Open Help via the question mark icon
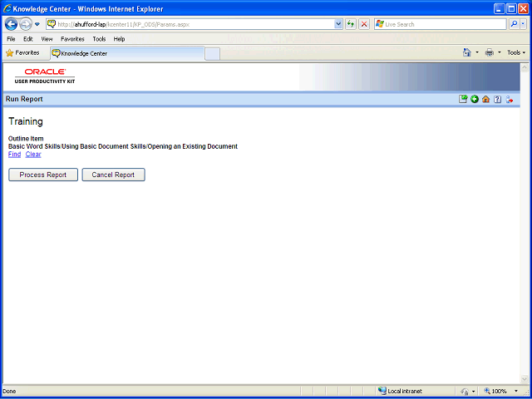 [x=497, y=99]
